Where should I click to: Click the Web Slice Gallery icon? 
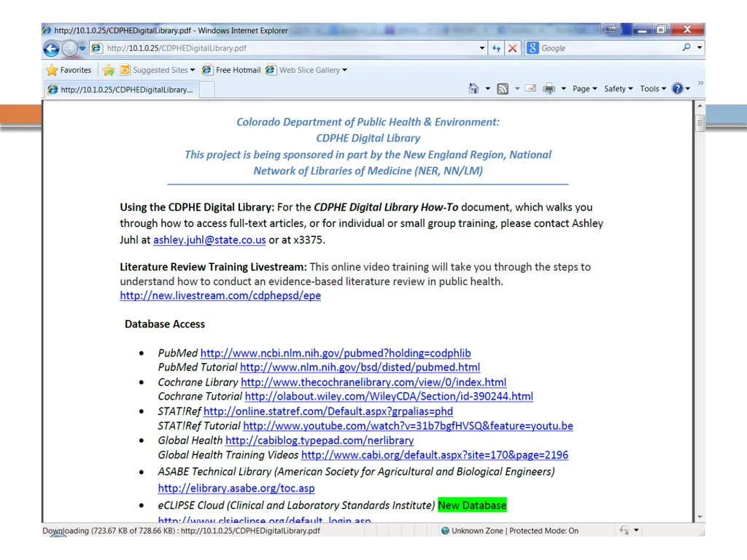tap(271, 70)
